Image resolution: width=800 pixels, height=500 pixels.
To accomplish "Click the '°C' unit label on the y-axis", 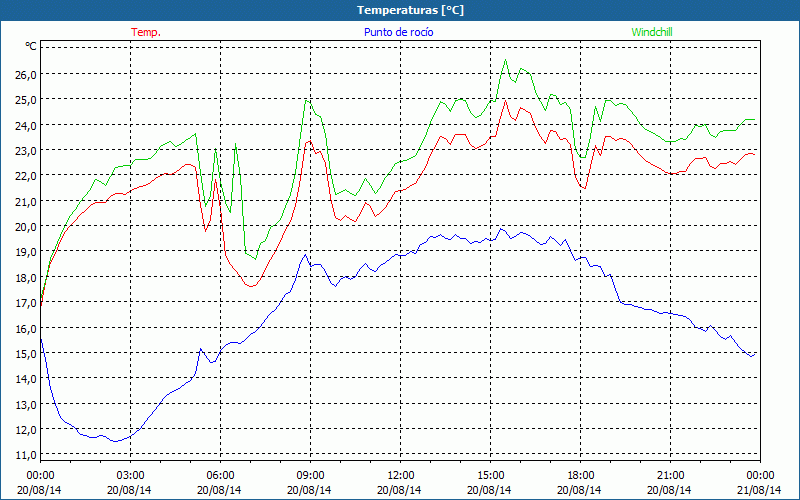I will click(31, 46).
